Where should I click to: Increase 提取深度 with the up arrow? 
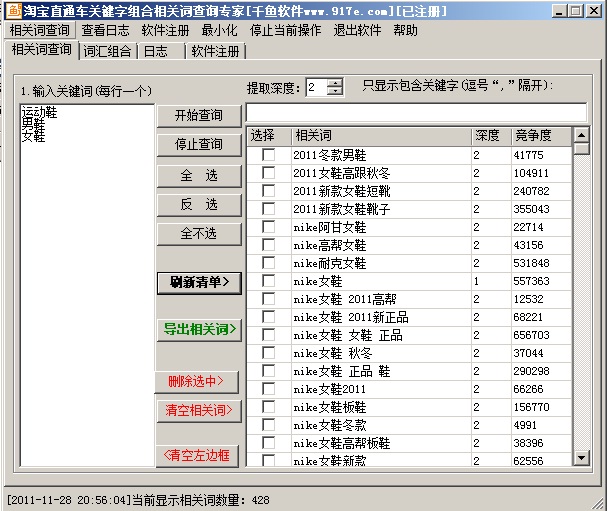334,82
